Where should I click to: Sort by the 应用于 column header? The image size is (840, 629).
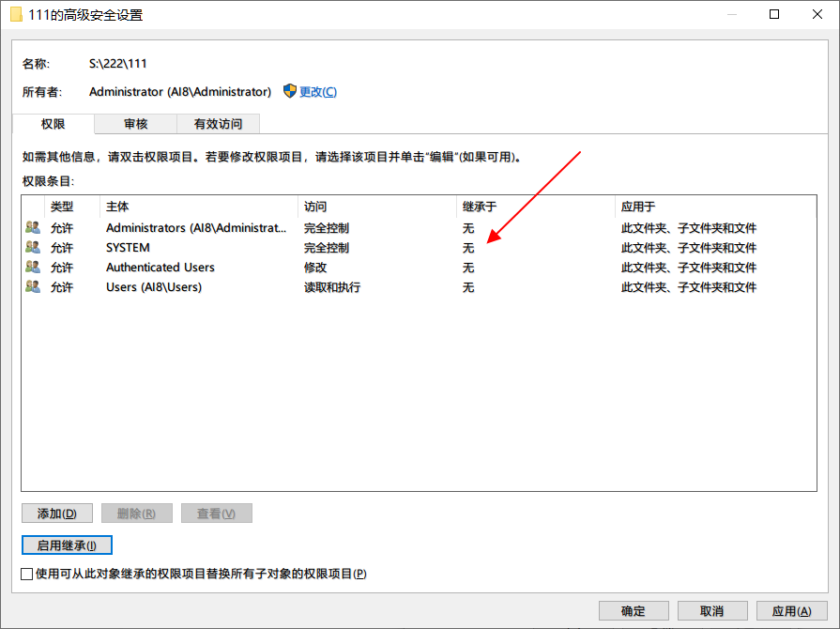(716, 207)
